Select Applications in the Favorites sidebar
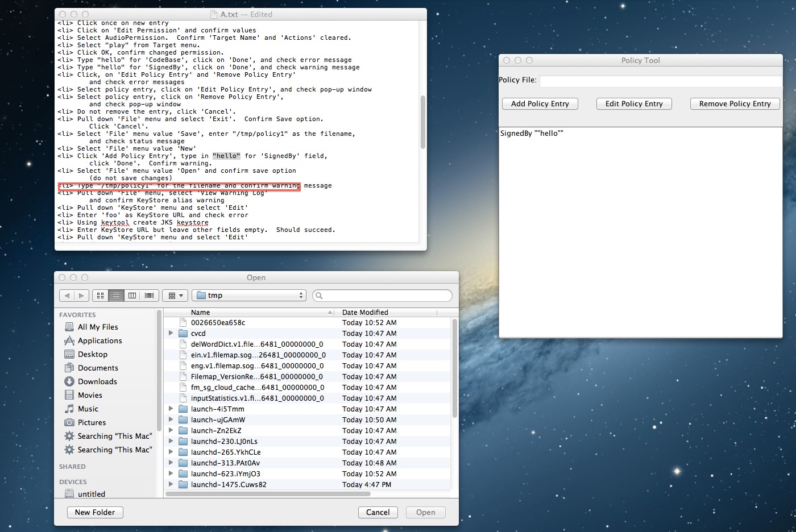Image resolution: width=796 pixels, height=532 pixels. tap(100, 341)
